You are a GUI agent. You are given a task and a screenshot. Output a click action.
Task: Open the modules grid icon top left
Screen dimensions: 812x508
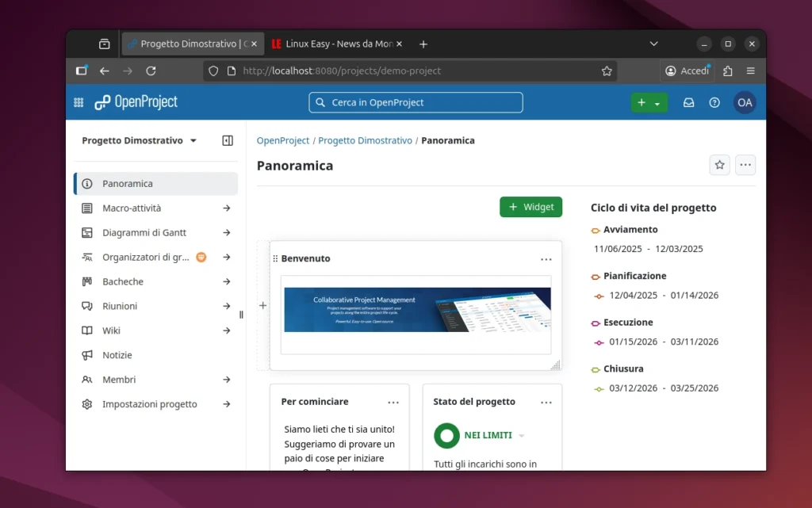[78, 102]
